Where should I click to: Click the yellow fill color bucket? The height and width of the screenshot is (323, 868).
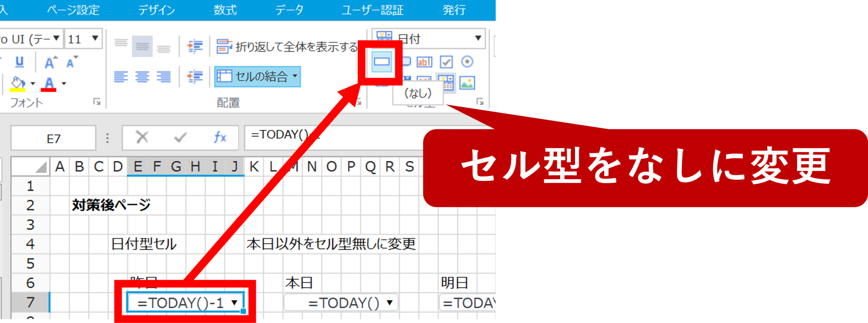18,83
